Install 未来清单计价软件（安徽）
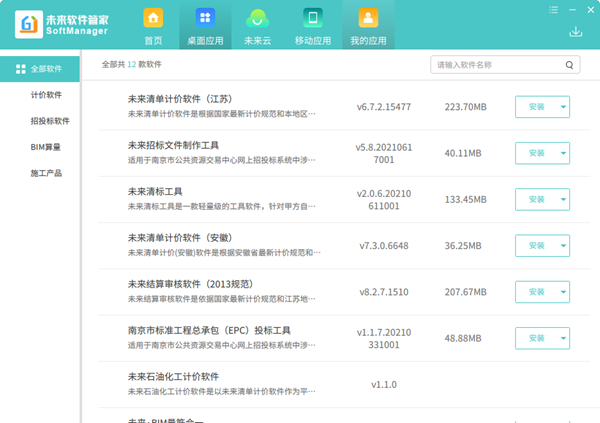The image size is (600, 423). pos(536,246)
